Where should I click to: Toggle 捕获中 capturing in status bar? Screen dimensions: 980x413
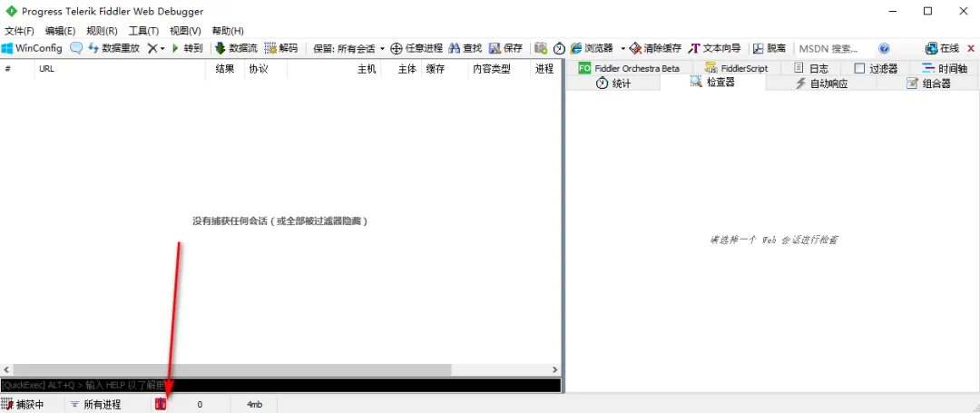(x=24, y=404)
